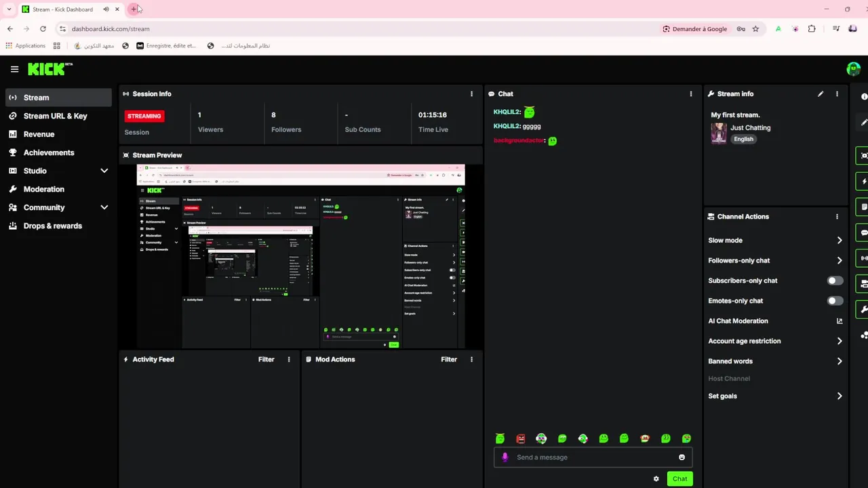Viewport: 868px width, 488px height.
Task: Insert the last emote with heart eyes
Action: [686, 439]
